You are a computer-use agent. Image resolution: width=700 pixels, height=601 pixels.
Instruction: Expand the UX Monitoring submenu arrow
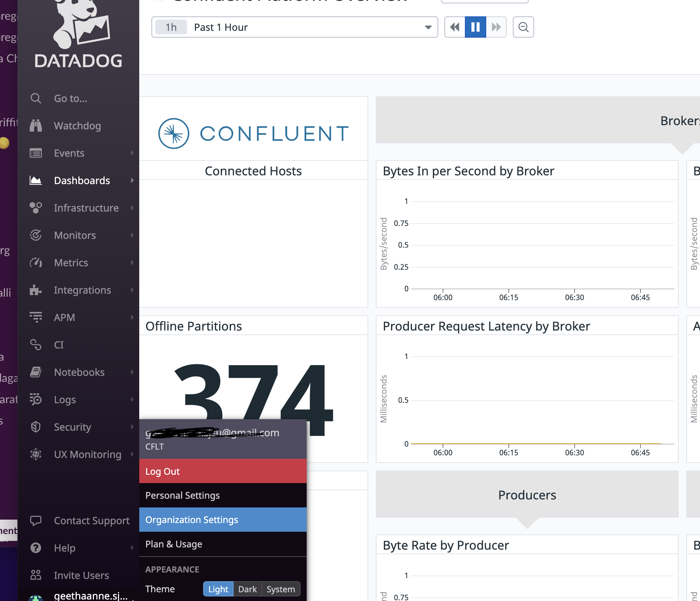132,454
